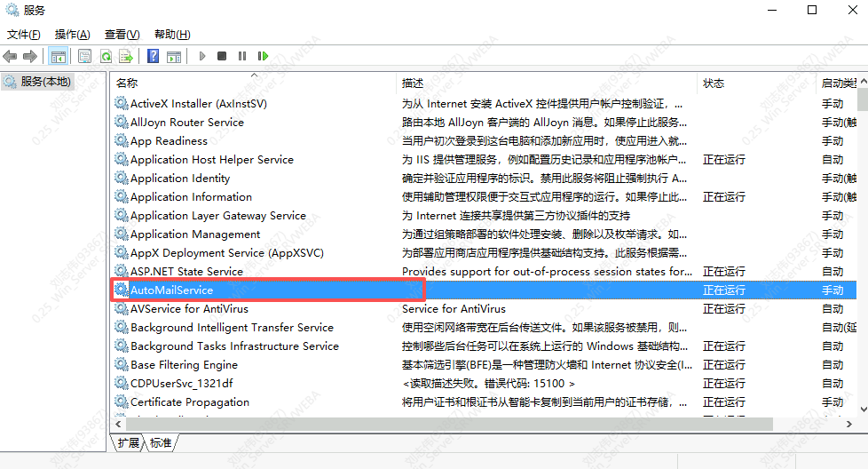
Task: Select AppX Deployment Service (AppXSVC)
Action: pyautogui.click(x=227, y=252)
